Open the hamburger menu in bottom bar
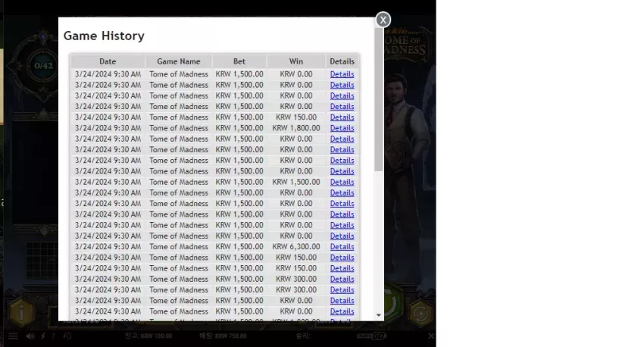The image size is (644, 347). coord(13,336)
